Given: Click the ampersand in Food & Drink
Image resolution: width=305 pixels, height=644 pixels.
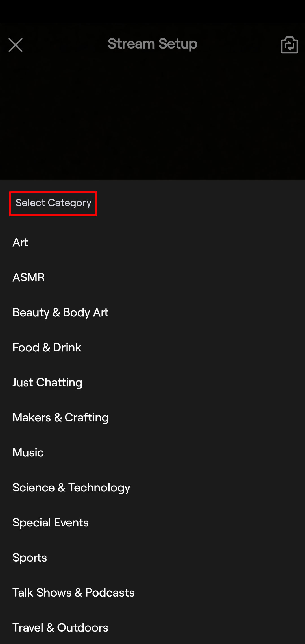Looking at the screenshot, I should click(46, 348).
